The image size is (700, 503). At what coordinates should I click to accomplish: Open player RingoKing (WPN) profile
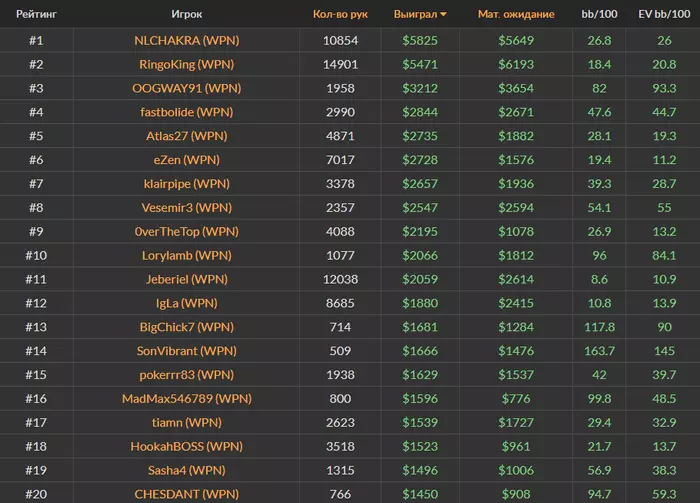187,64
